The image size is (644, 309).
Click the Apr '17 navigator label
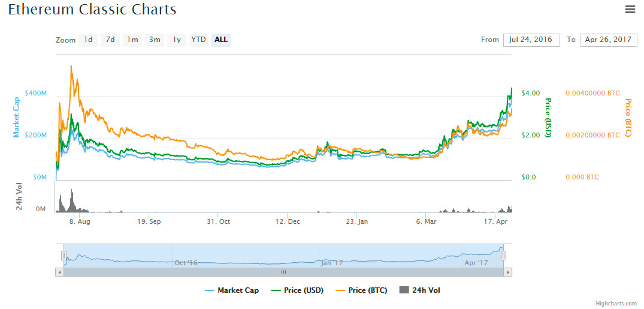[476, 263]
